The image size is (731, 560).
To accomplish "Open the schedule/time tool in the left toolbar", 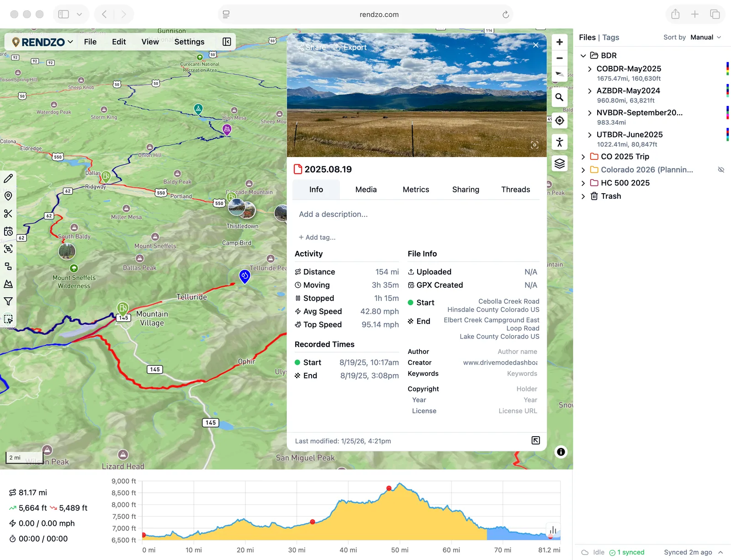I will pyautogui.click(x=8, y=231).
